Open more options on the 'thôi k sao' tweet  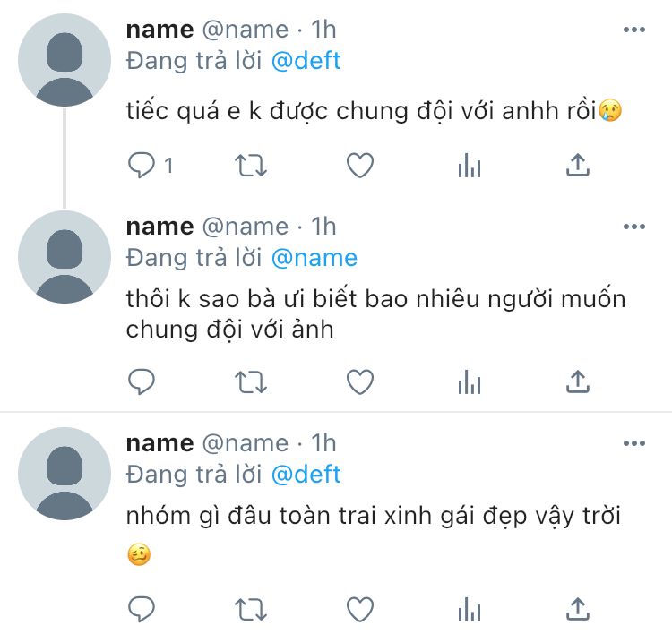pyautogui.click(x=633, y=227)
